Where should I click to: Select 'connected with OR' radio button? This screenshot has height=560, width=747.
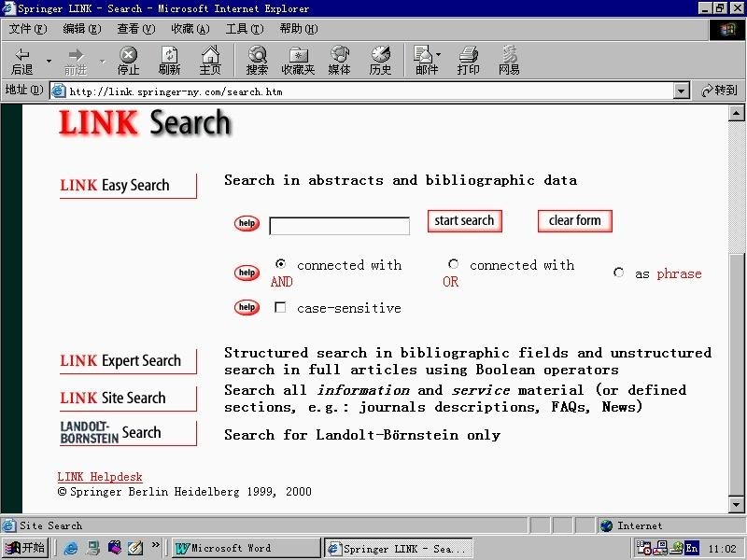coord(453,264)
